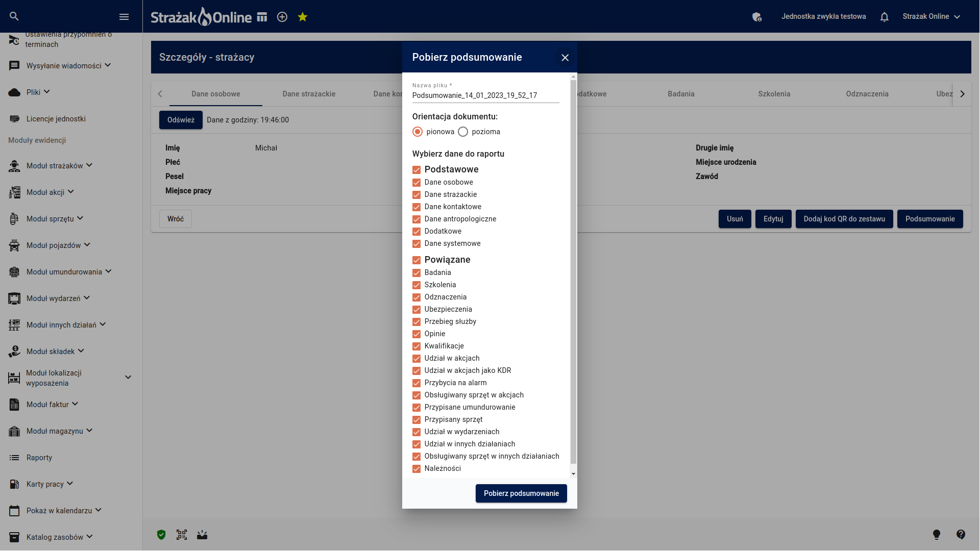The height and width of the screenshot is (551, 980).
Task: Click the Nazwa pliku input field
Action: [x=485, y=95]
